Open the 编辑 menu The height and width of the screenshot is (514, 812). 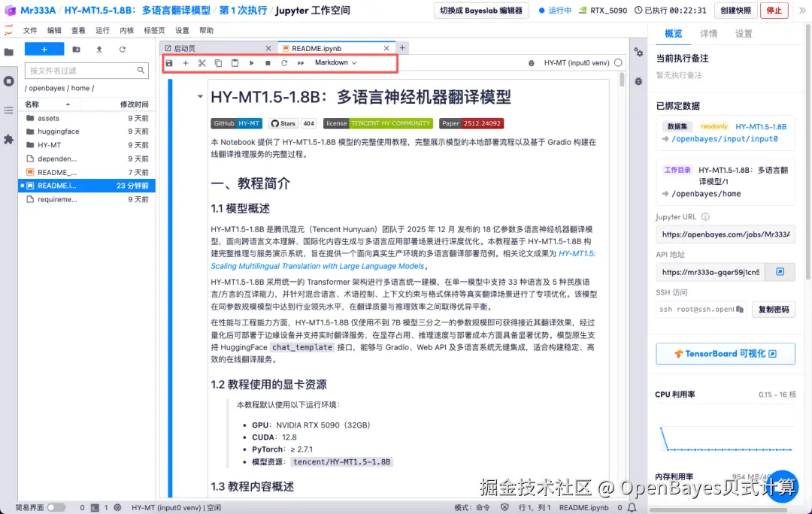(x=54, y=31)
